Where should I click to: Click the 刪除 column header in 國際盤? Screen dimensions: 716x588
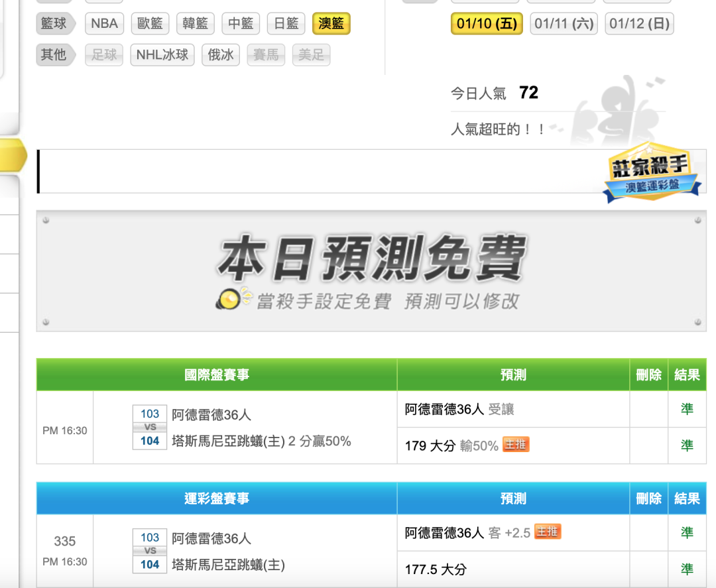649,375
